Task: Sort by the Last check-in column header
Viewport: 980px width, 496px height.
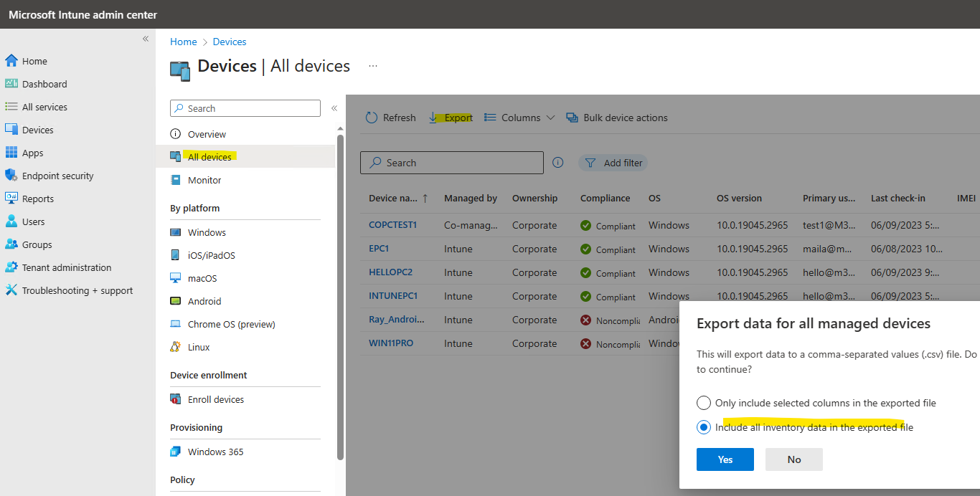Action: coord(898,199)
